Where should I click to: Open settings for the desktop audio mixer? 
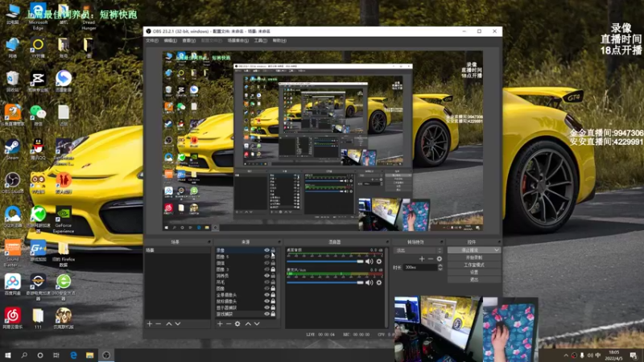[379, 261]
